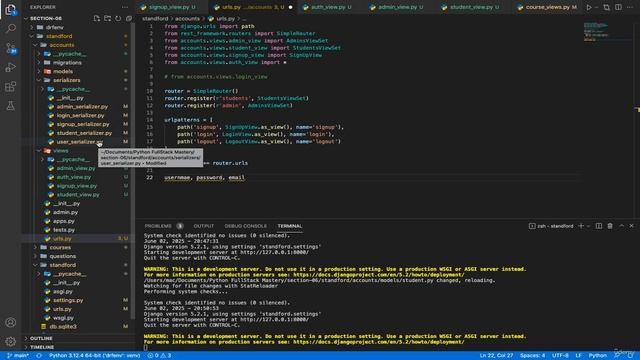The width and height of the screenshot is (640, 360).
Task: Collapse all folders in Explorer
Action: coord(129,18)
